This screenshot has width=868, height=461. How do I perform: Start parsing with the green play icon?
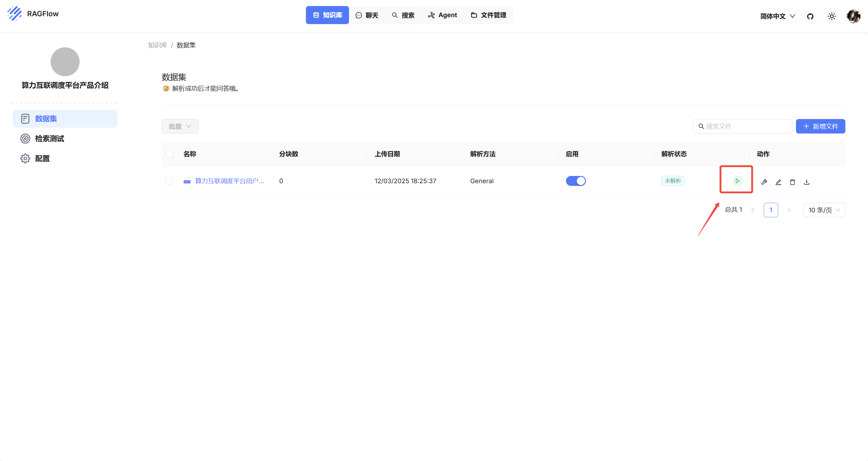point(737,181)
